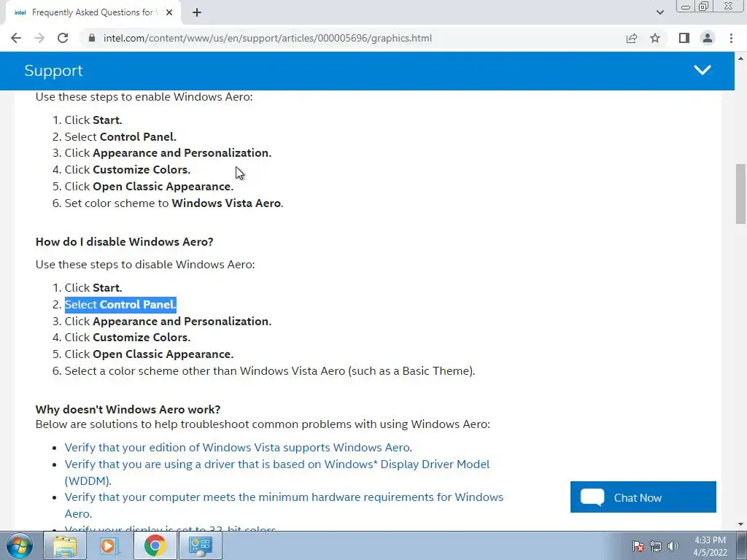The height and width of the screenshot is (560, 747).
Task: Open the Control Panel taskbar item
Action: pos(200,545)
